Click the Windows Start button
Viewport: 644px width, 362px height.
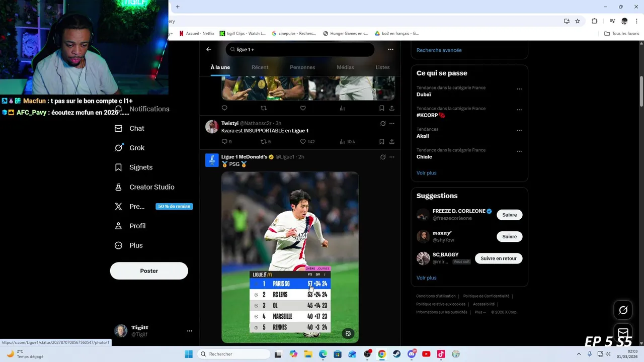(x=189, y=354)
